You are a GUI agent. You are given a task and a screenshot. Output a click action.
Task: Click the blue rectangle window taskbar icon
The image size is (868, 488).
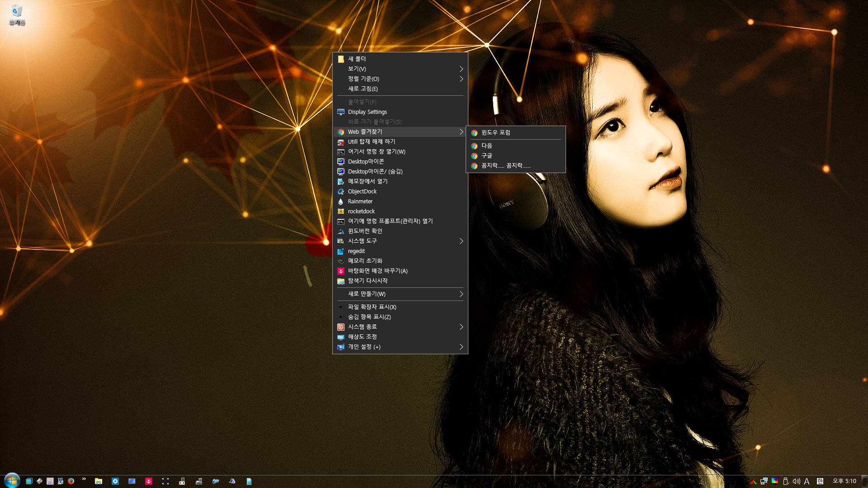[x=132, y=481]
